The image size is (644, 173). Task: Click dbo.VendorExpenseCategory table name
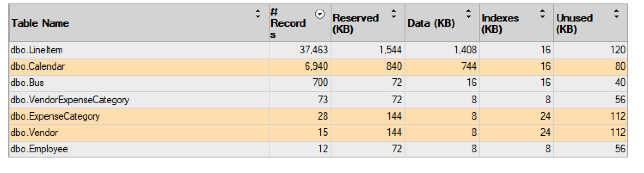(70, 100)
